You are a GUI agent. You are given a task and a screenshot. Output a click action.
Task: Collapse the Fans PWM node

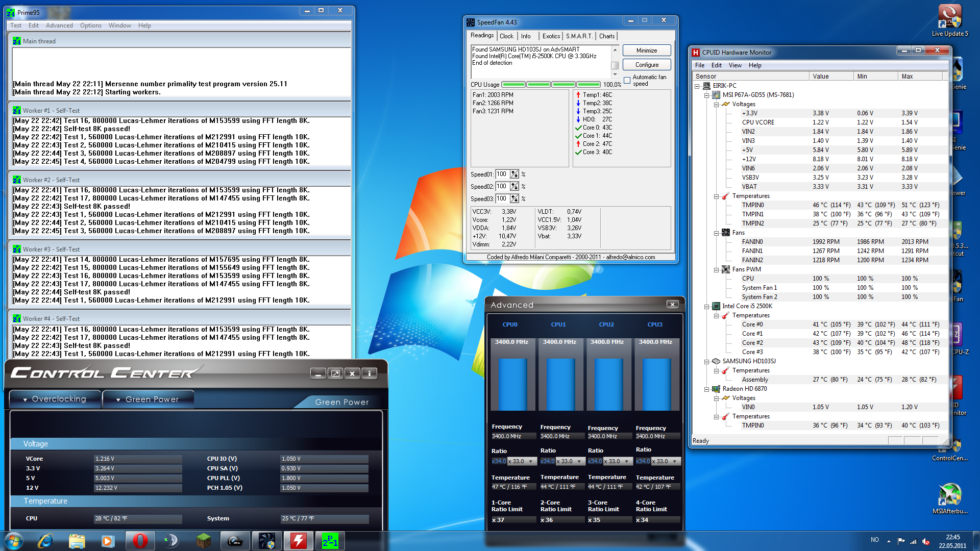tap(717, 269)
